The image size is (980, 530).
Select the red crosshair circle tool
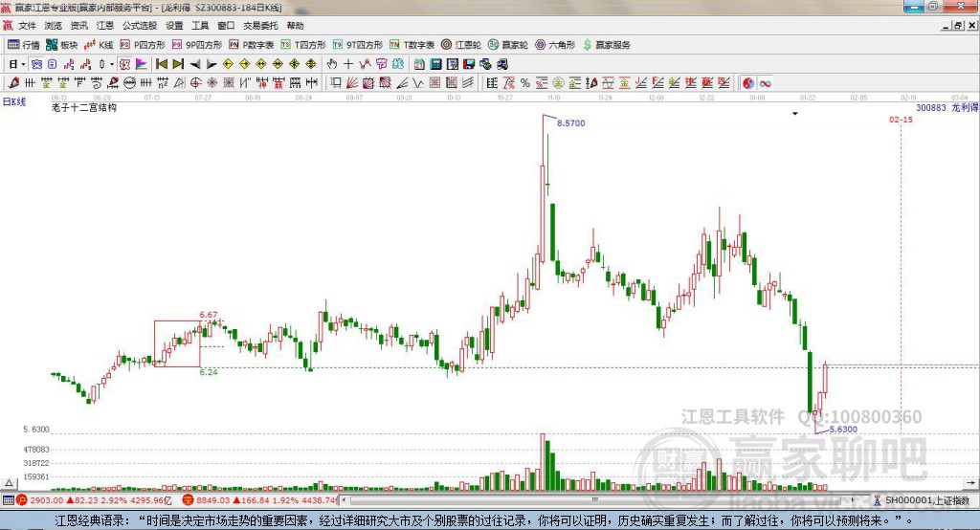[x=195, y=82]
